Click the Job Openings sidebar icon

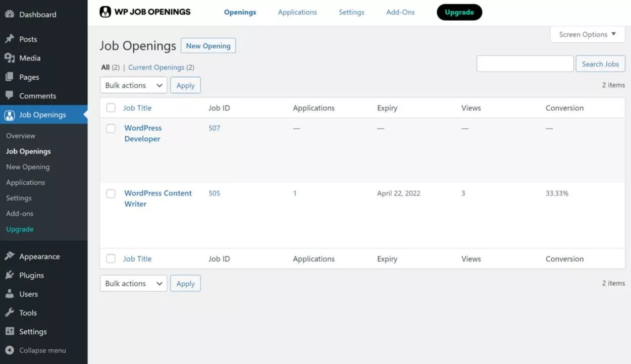(10, 115)
